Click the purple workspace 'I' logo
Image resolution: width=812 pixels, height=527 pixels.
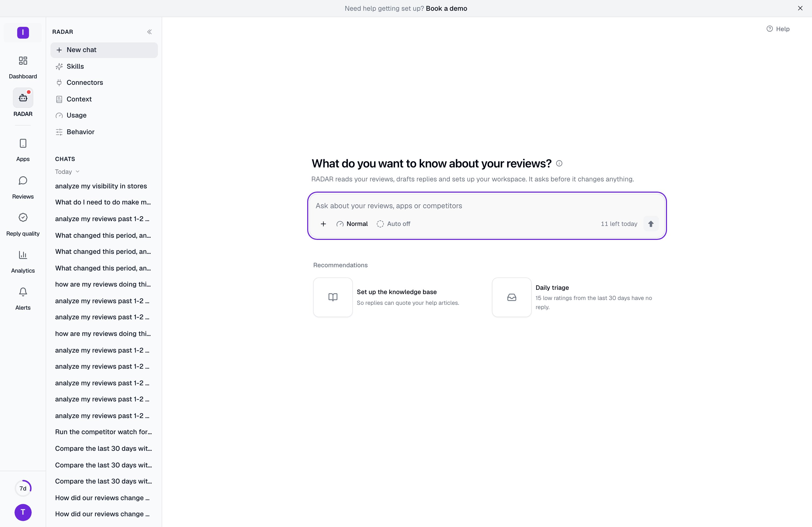23,33
